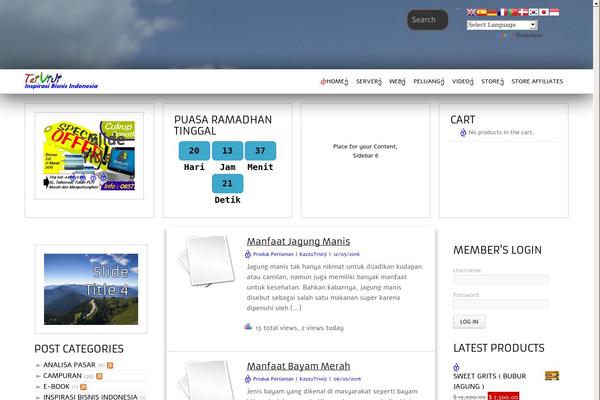The width and height of the screenshot is (600, 400).
Task: Select the UK flag for English
Action: [471, 12]
